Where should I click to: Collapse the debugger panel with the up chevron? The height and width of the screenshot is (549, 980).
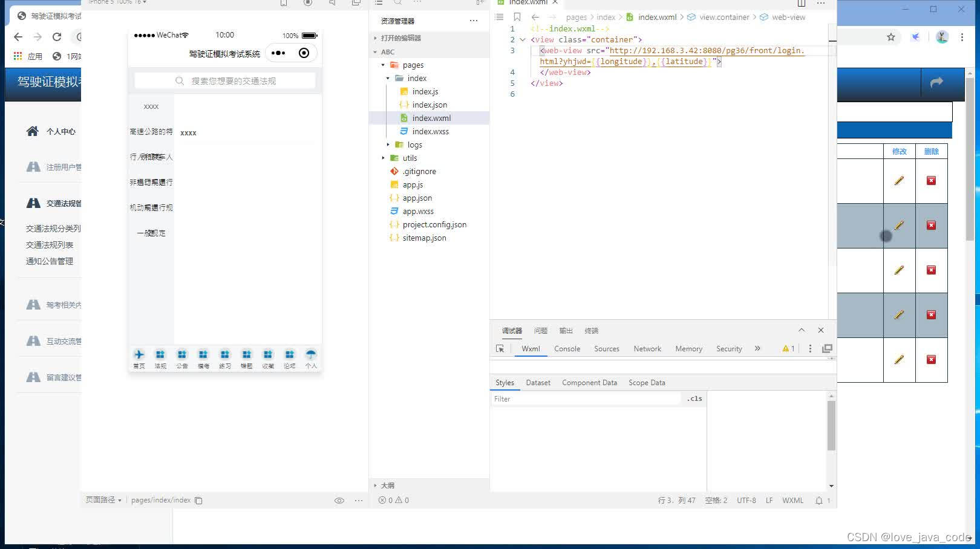(802, 331)
